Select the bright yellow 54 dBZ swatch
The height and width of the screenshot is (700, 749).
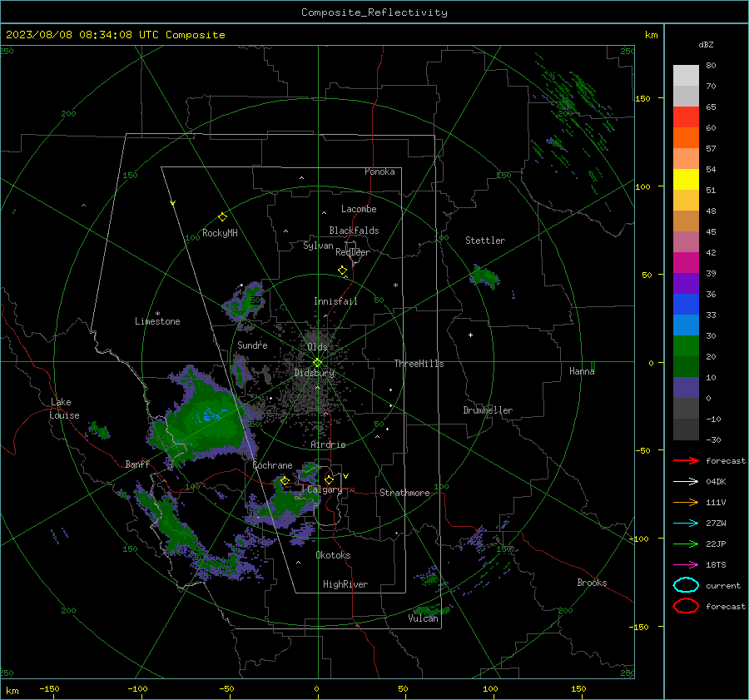pos(686,179)
